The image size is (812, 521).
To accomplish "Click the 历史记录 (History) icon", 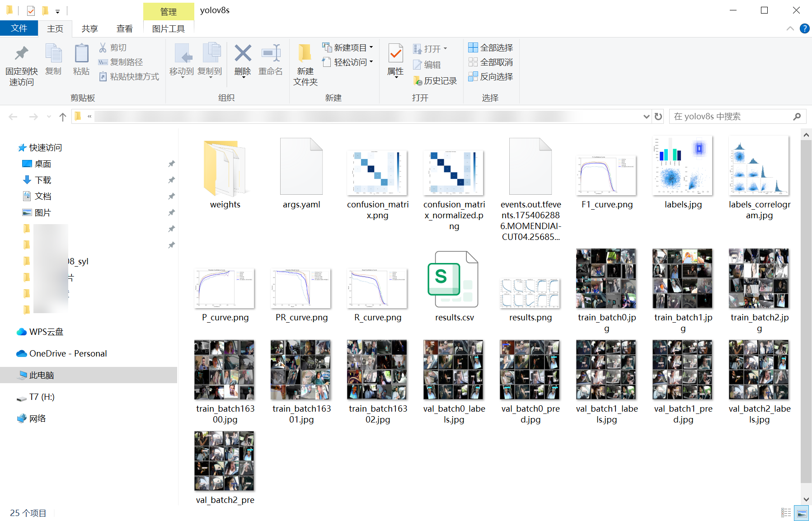I will pyautogui.click(x=435, y=80).
